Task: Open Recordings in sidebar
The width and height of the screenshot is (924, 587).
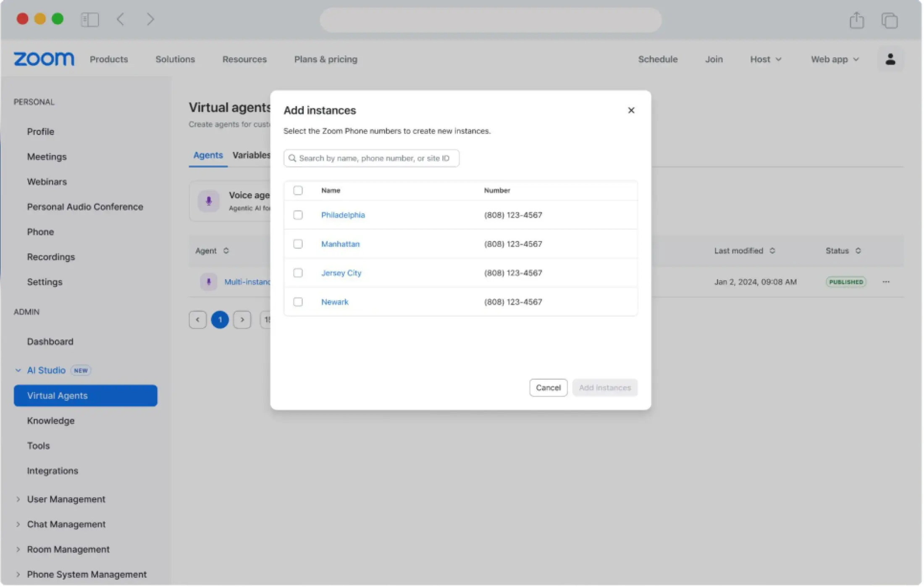Action: pyautogui.click(x=51, y=257)
